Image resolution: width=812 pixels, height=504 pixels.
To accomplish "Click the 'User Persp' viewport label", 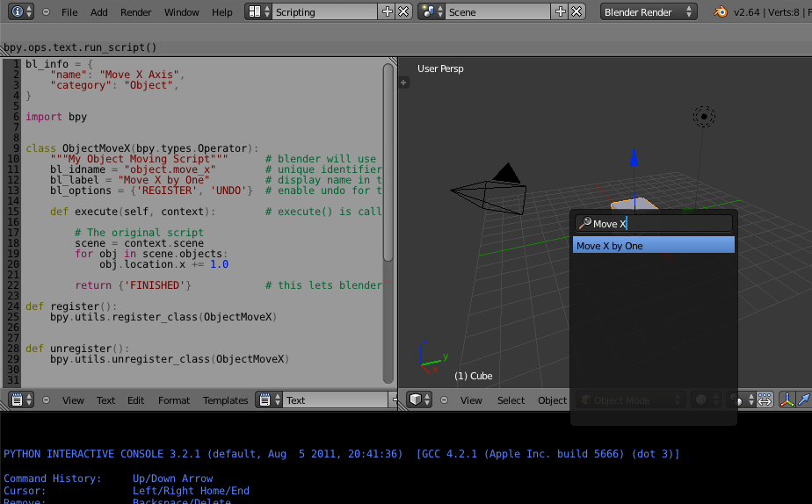I will tap(440, 68).
